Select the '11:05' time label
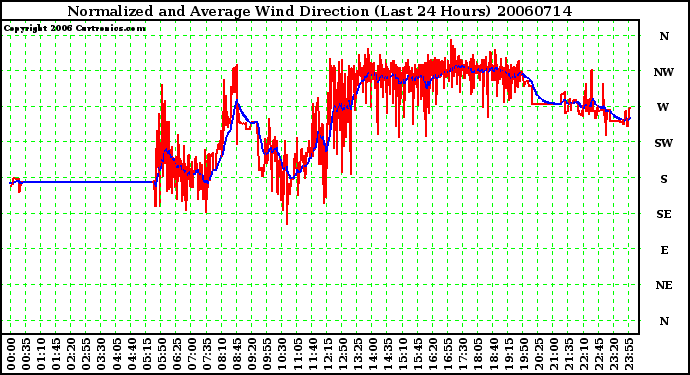Image resolution: width=690 pixels, height=375 pixels. (x=297, y=354)
